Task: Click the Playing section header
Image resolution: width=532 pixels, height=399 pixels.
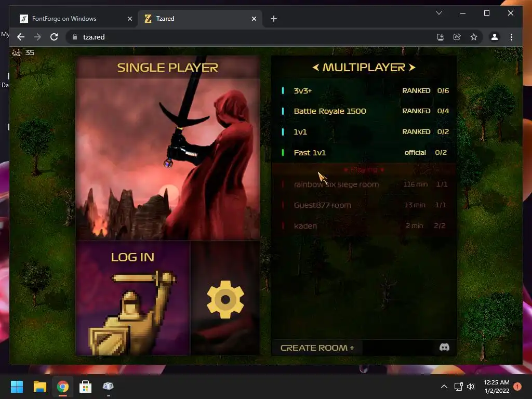Action: 364,169
